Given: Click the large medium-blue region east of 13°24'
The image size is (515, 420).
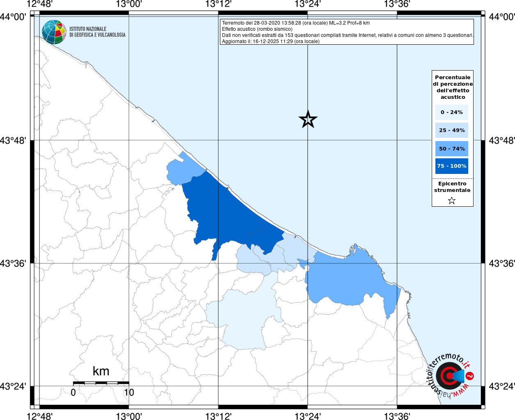Looking at the screenshot, I should (345, 279).
